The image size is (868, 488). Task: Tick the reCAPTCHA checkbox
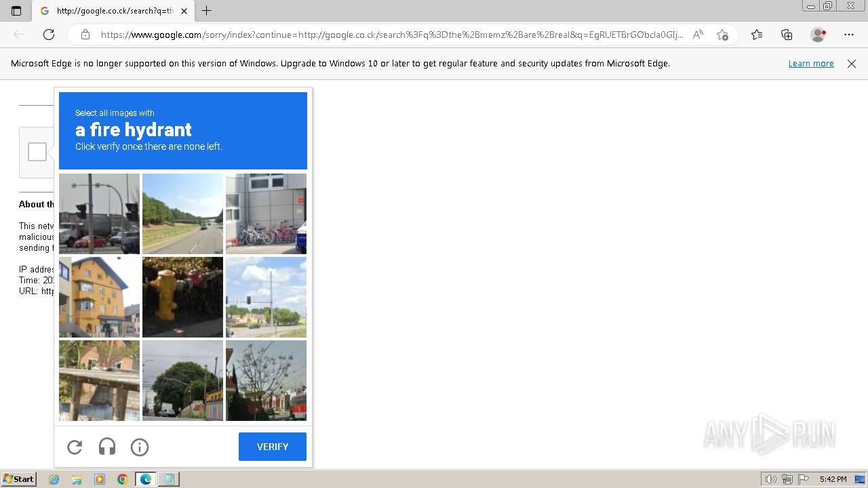click(x=37, y=152)
